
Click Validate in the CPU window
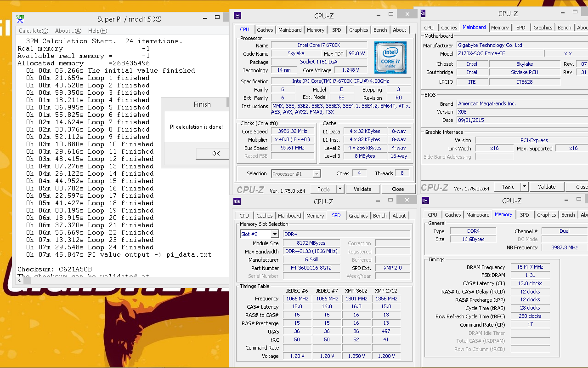[362, 189]
